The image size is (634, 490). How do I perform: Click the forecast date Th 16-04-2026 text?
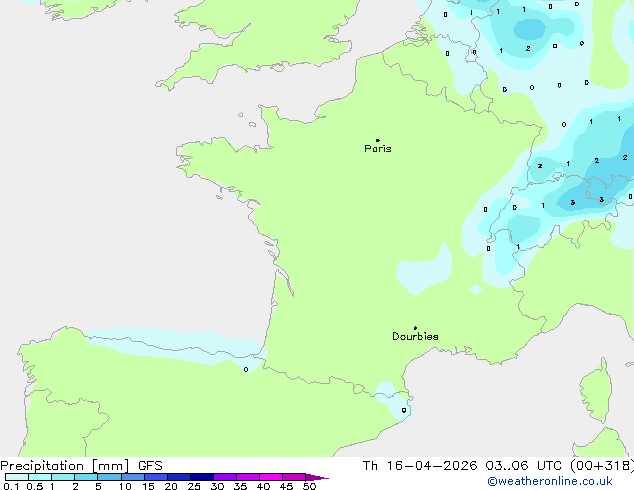click(420, 466)
